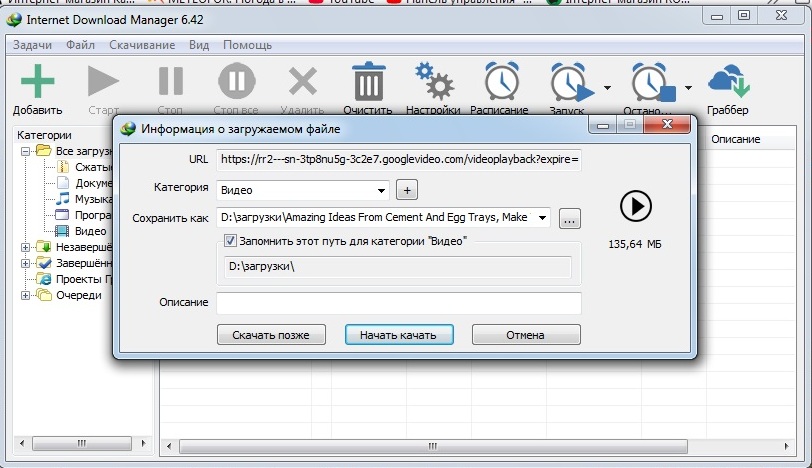Click Start download (Начать качать) button

399,334
